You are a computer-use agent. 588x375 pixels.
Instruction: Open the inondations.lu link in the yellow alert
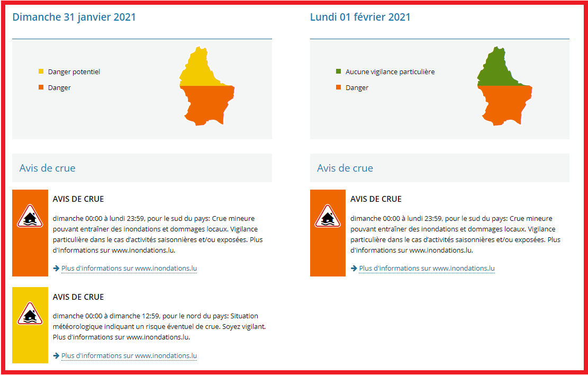(x=129, y=356)
